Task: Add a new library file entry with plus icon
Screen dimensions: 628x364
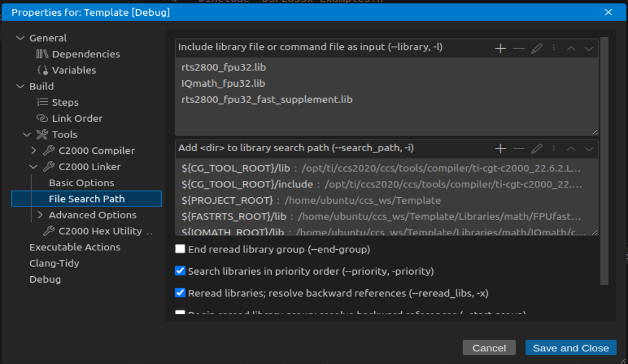Action: (500, 48)
